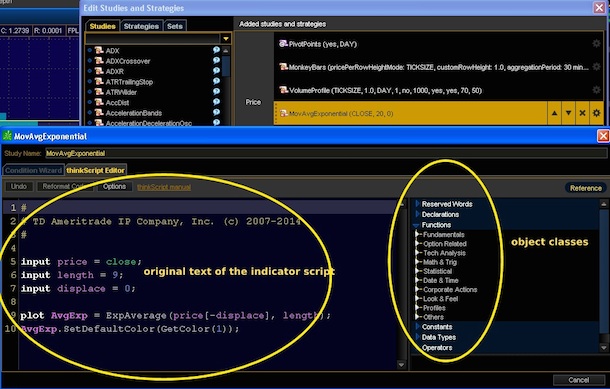Open help bubble for ATRWilder study
610x389 pixels.
click(216, 92)
